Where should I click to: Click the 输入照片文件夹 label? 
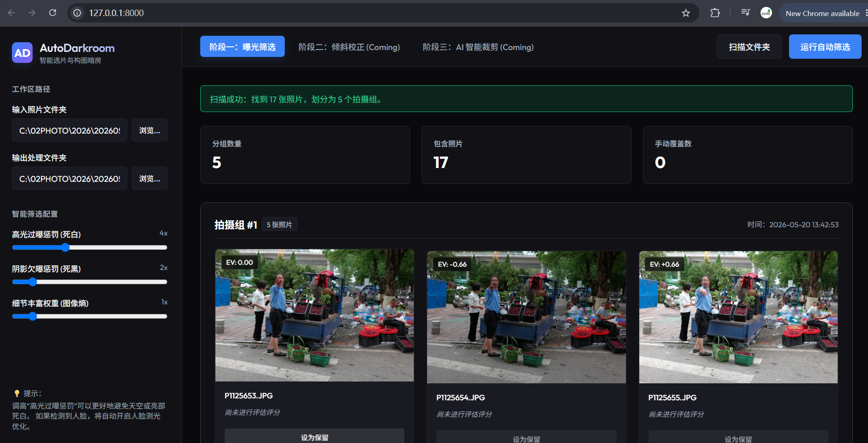[x=39, y=110]
